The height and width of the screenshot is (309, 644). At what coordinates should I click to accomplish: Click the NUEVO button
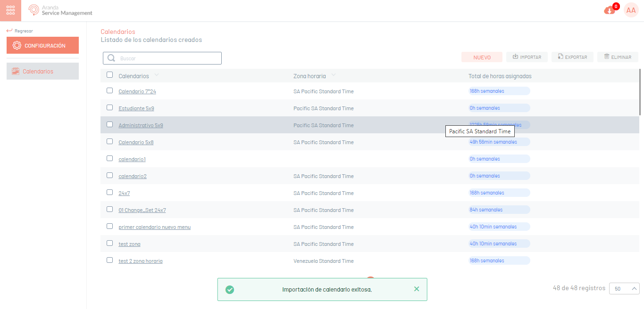pos(482,57)
